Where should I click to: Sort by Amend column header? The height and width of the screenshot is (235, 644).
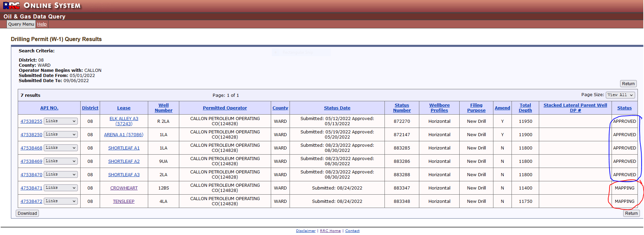tap(502, 108)
